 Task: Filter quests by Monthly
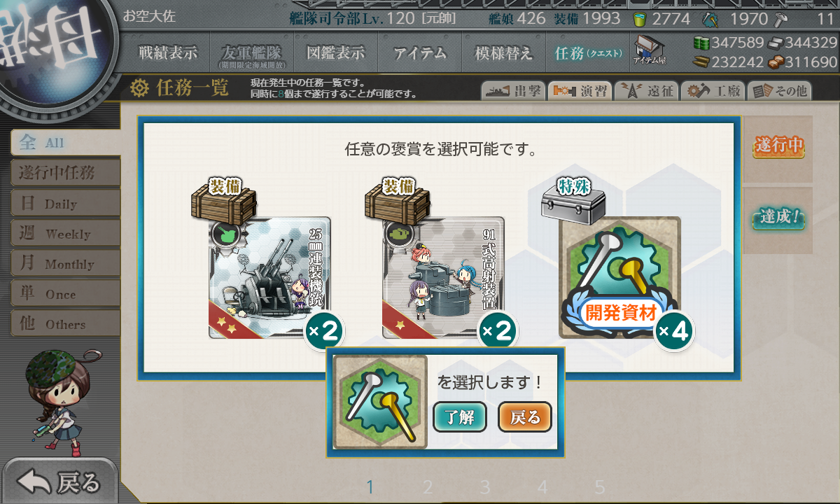tap(65, 263)
